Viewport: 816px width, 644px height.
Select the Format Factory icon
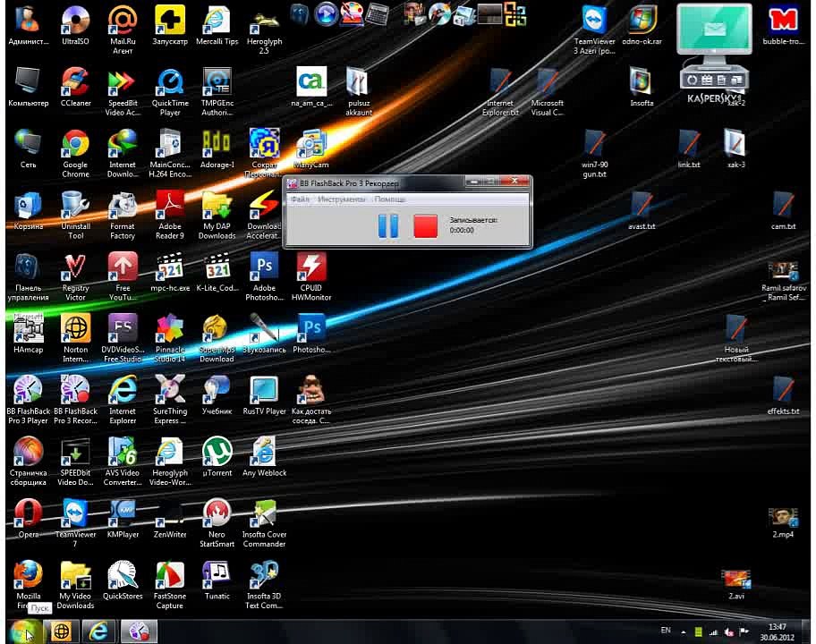point(123,215)
